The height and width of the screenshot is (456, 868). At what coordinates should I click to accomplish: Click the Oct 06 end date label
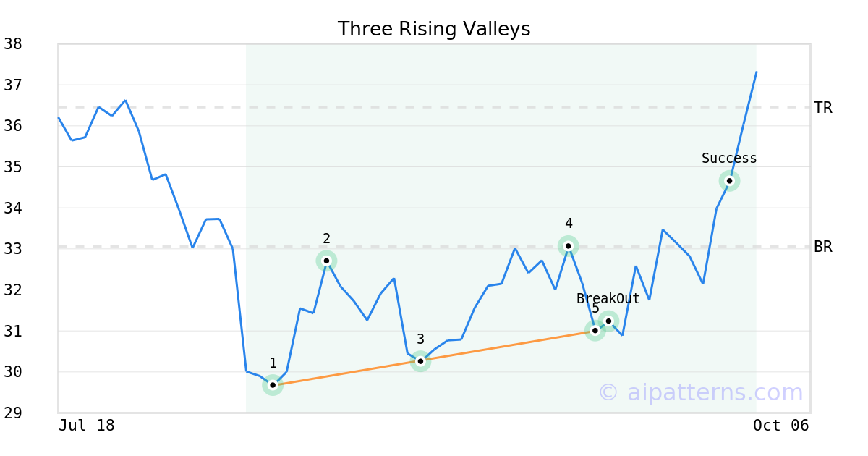781,426
